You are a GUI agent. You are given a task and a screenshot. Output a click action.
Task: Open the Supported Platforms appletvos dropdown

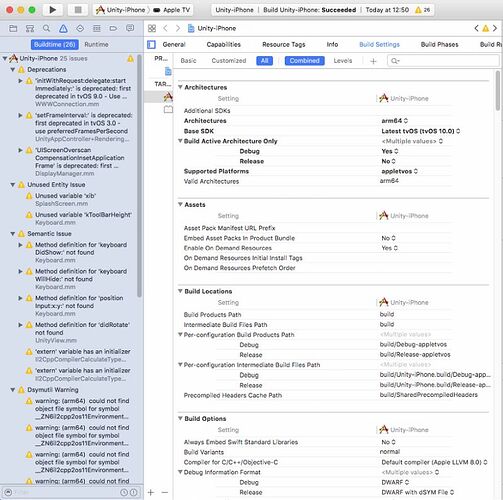point(399,171)
